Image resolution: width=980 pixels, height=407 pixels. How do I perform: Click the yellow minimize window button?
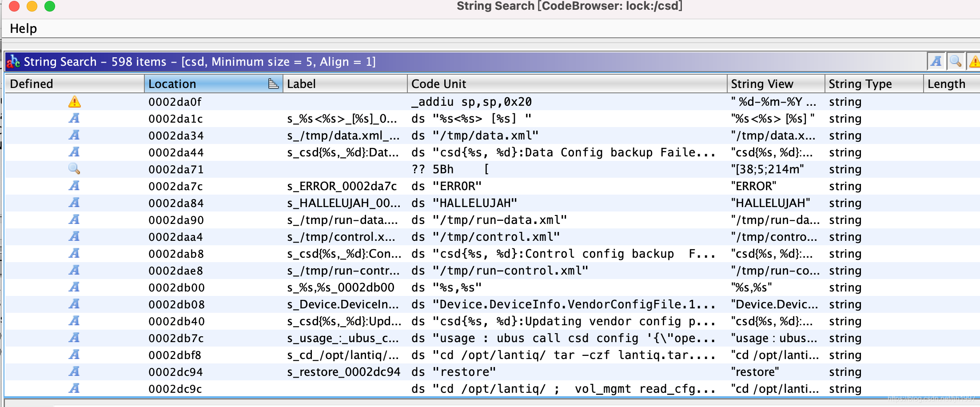tap(32, 6)
